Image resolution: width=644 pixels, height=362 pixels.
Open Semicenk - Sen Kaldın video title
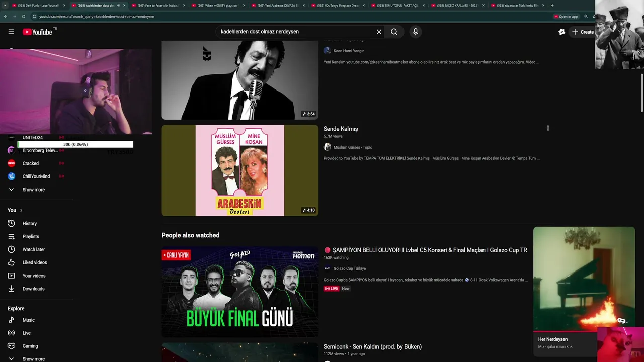point(372,346)
